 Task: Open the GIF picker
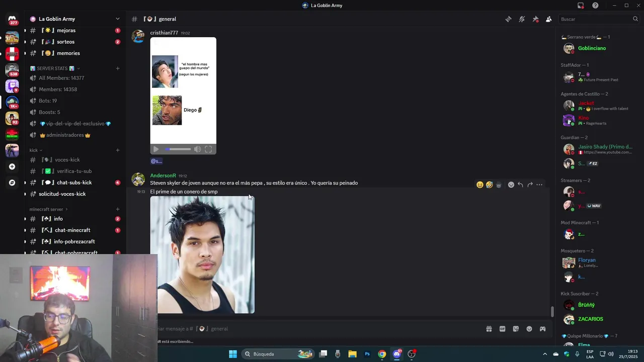pos(502,329)
